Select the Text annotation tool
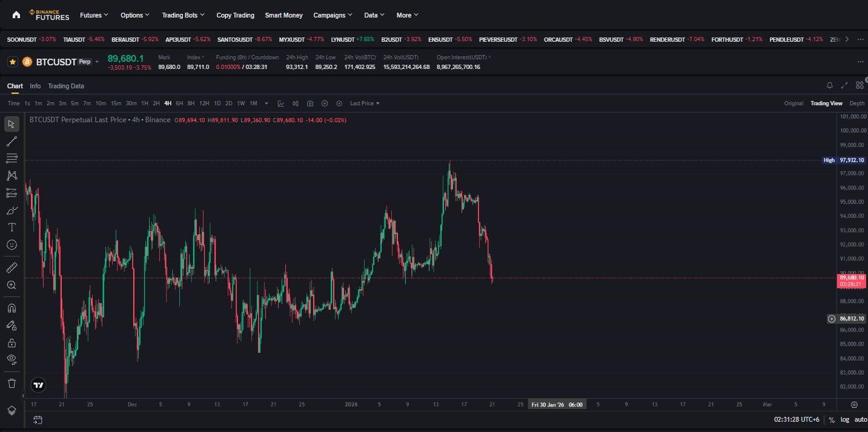The image size is (868, 432). (x=12, y=227)
